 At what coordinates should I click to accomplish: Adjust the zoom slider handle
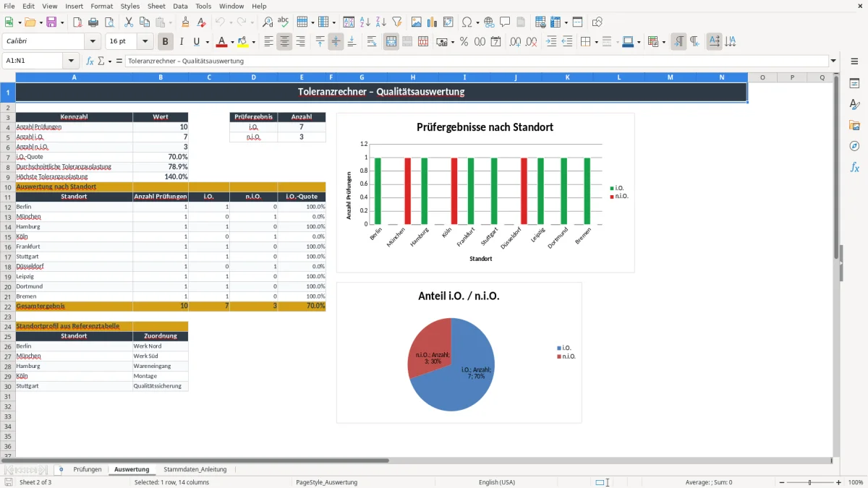tap(810, 482)
